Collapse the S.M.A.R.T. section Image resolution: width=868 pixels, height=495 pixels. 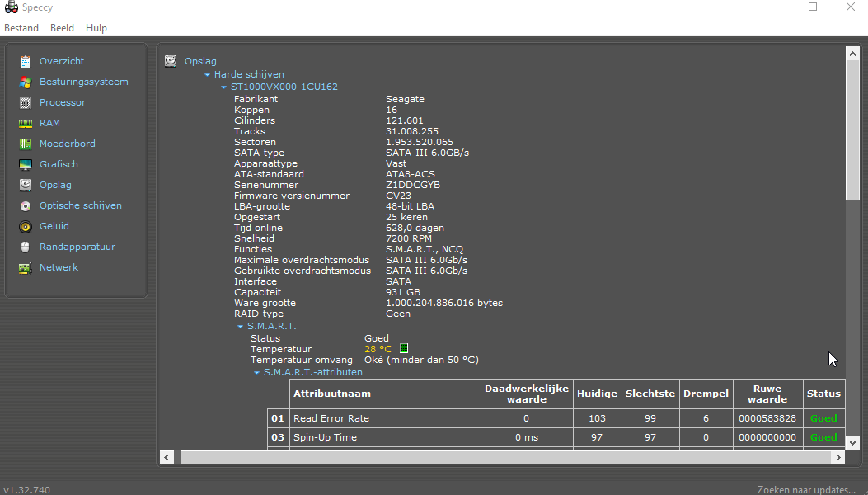click(241, 327)
